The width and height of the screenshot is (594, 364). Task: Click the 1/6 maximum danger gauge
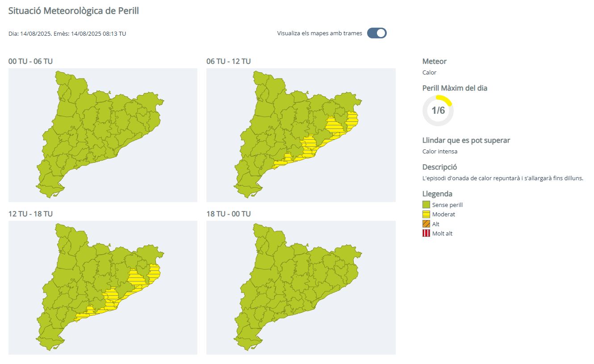(438, 111)
